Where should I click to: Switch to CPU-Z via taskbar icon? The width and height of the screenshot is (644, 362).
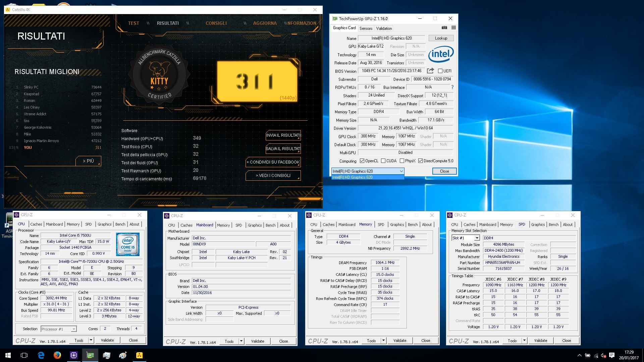(74, 355)
